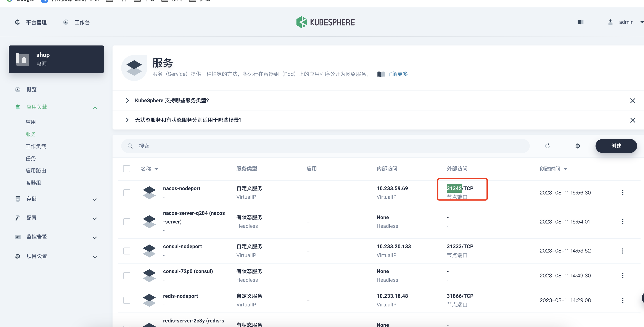
Task: Click the consul-nodeport service icon
Action: pos(149,251)
